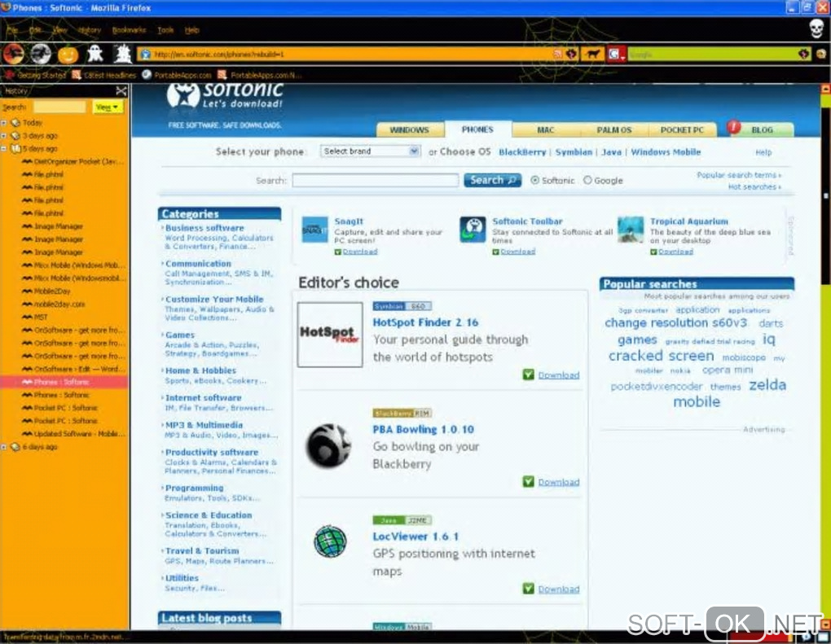This screenshot has width=831, height=644.
Task: Click the blue Search button
Action: [x=492, y=180]
